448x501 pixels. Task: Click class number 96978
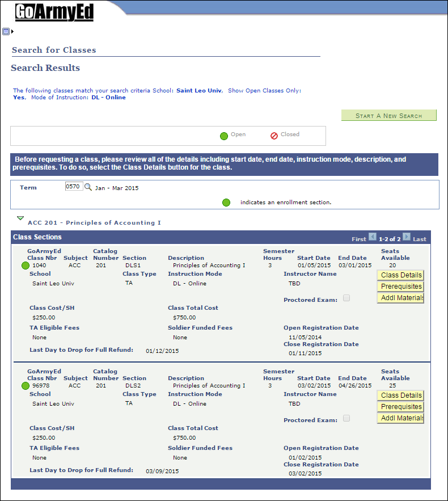41,386
